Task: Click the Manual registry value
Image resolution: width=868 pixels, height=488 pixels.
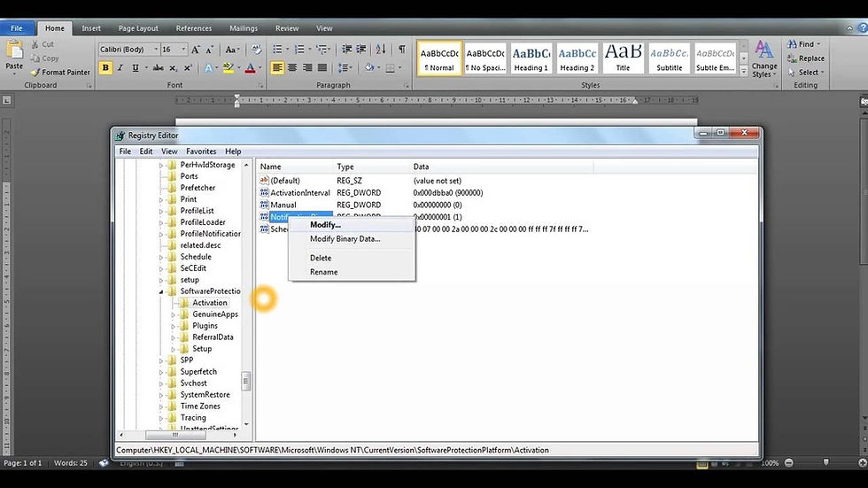Action: coord(283,205)
